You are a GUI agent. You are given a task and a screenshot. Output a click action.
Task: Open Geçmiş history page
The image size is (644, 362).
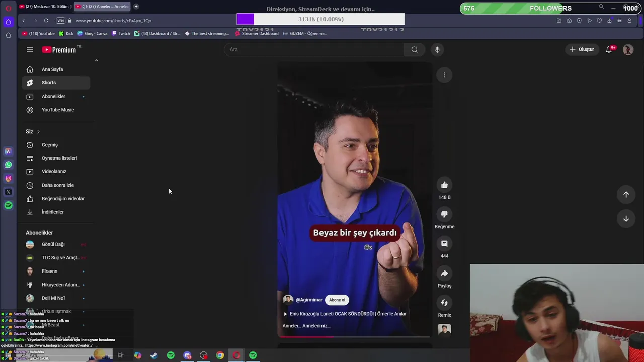[x=56, y=145]
